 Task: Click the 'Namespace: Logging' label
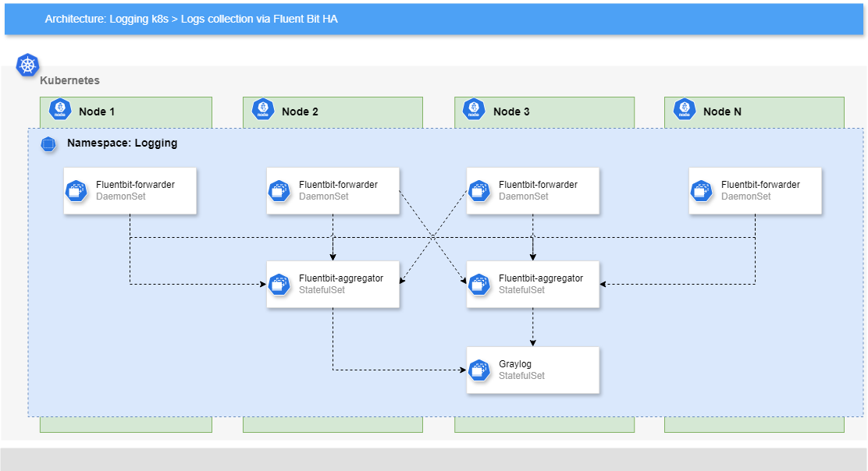click(x=123, y=143)
